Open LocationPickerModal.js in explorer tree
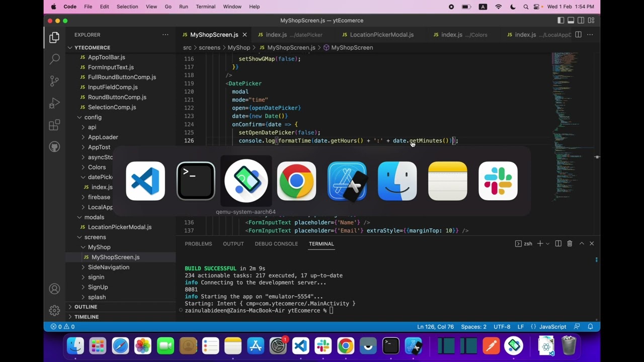 click(x=120, y=227)
